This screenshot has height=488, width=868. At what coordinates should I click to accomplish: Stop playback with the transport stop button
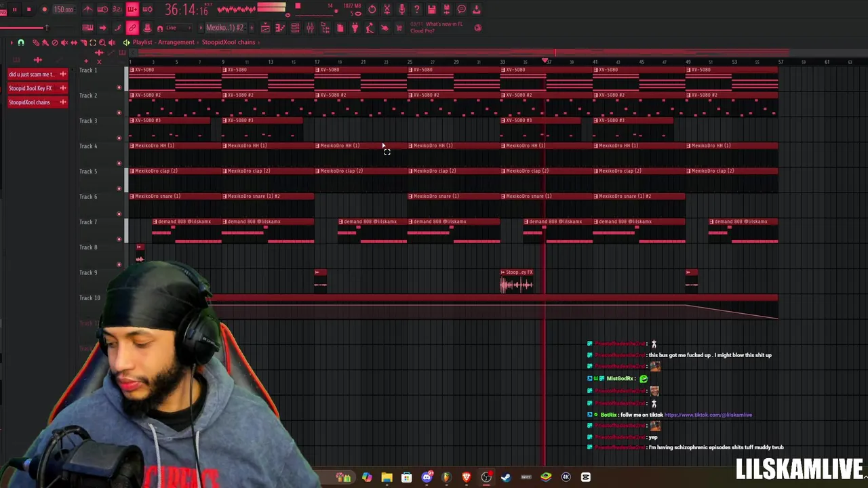pos(28,9)
